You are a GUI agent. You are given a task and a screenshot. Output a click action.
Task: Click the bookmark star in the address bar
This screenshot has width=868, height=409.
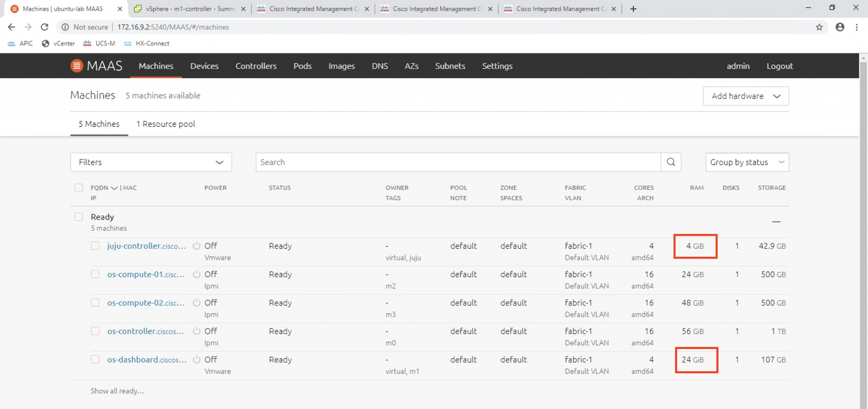819,27
